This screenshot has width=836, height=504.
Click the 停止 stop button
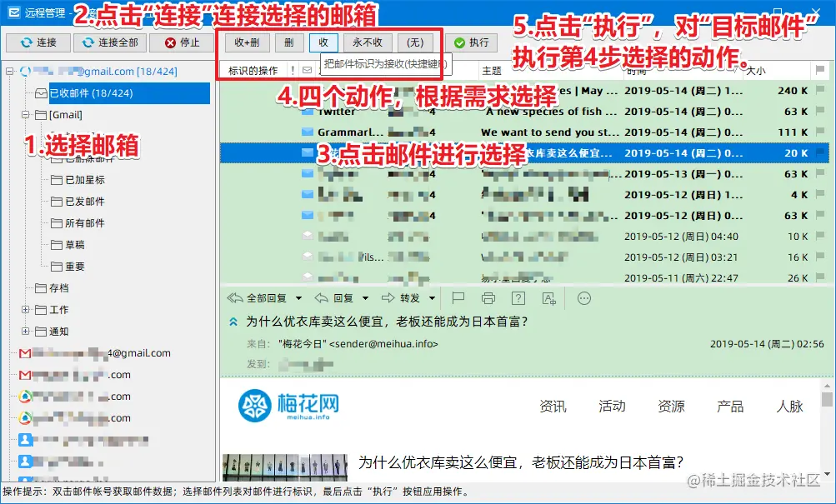pos(182,42)
